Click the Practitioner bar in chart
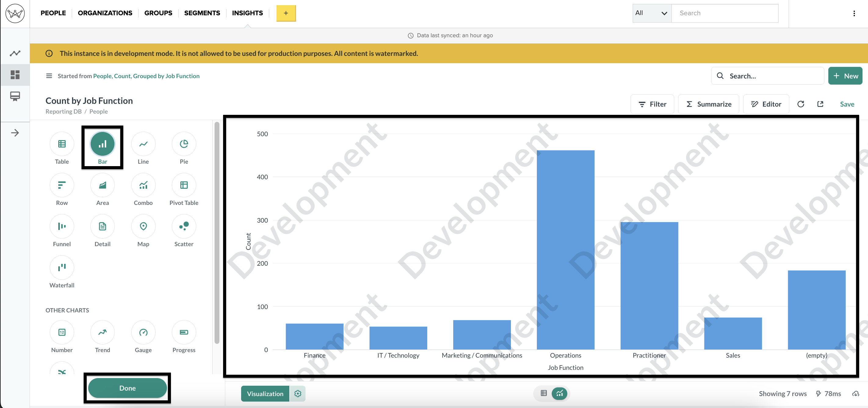Image resolution: width=868 pixels, height=408 pixels. tap(649, 286)
